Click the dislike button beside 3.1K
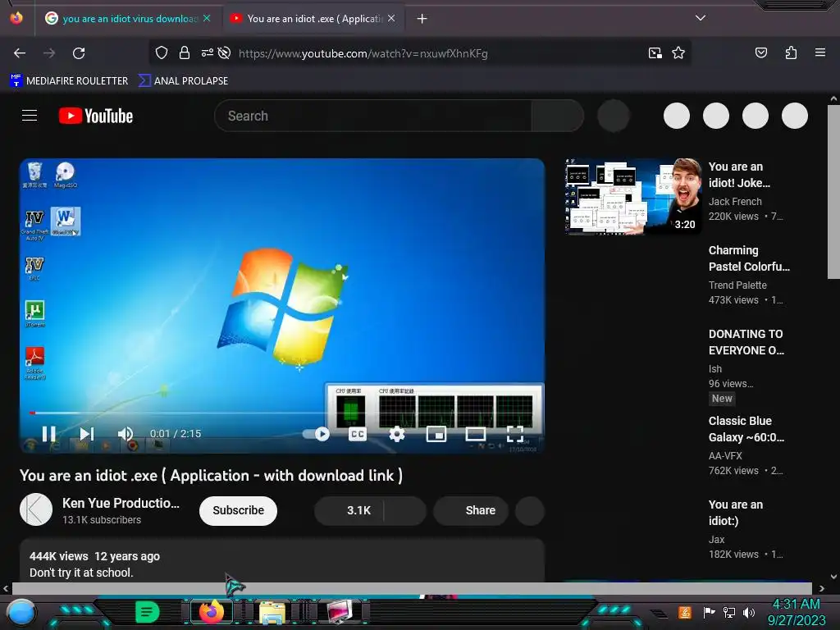 pyautogui.click(x=405, y=510)
